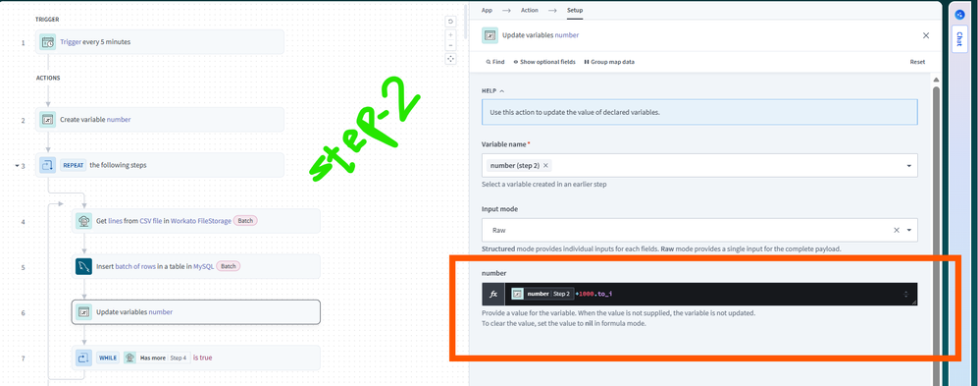Select step 7 While Has more is true
980x386 pixels.
(x=196, y=358)
